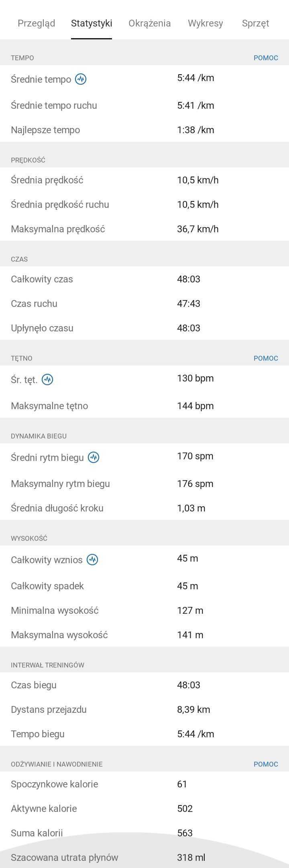
Task: Switch to the Przegląd tab
Action: click(36, 23)
